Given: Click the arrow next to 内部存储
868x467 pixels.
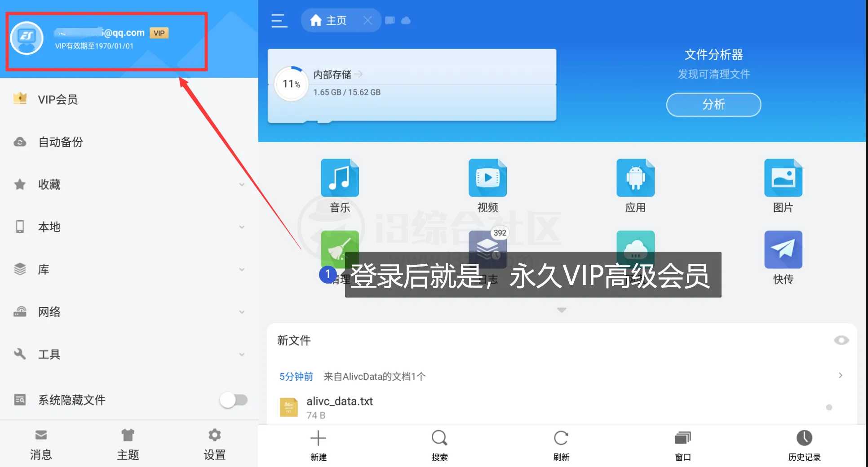Looking at the screenshot, I should click(358, 74).
